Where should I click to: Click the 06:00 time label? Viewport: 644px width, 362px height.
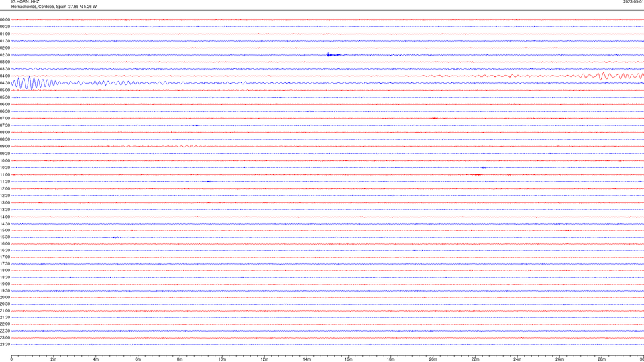click(x=5, y=105)
